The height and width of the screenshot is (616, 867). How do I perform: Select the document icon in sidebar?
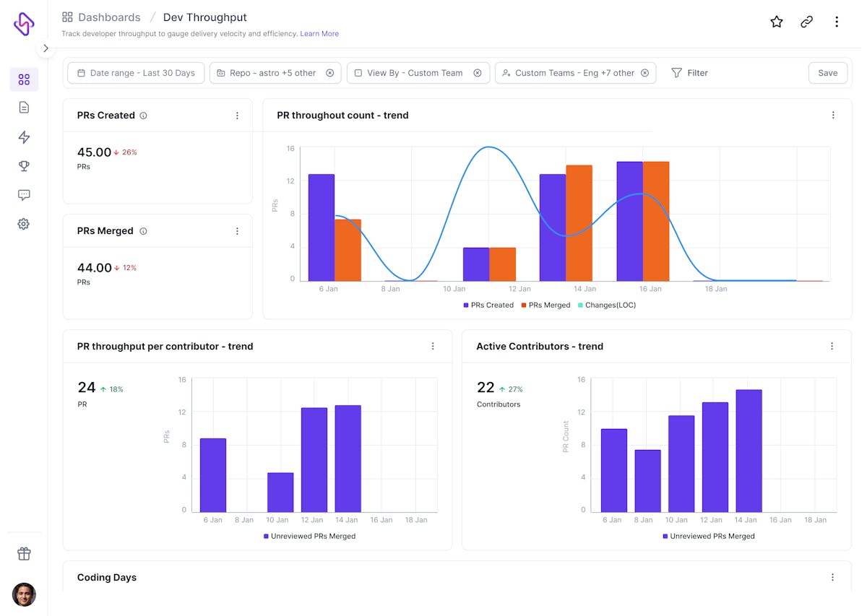point(24,108)
